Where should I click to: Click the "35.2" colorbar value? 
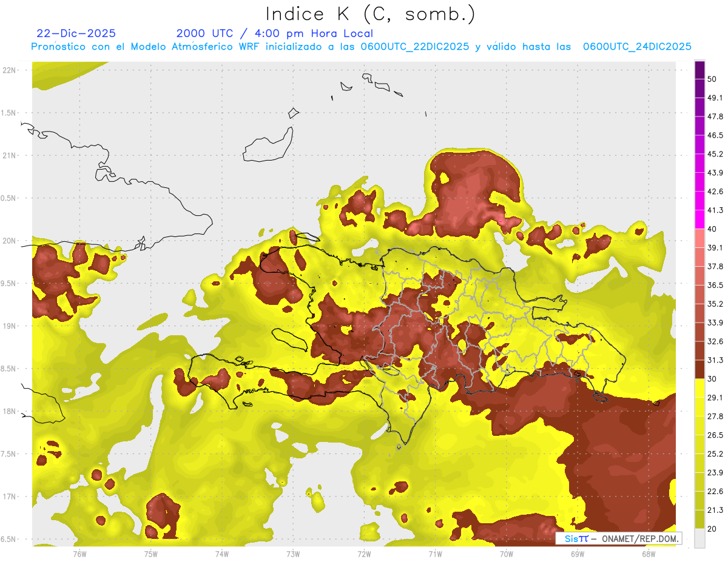pyautogui.click(x=715, y=304)
